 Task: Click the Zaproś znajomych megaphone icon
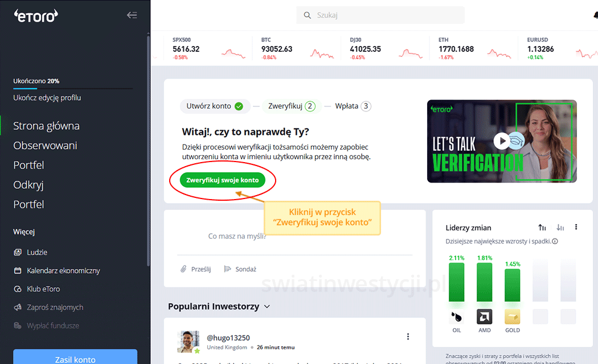point(18,307)
